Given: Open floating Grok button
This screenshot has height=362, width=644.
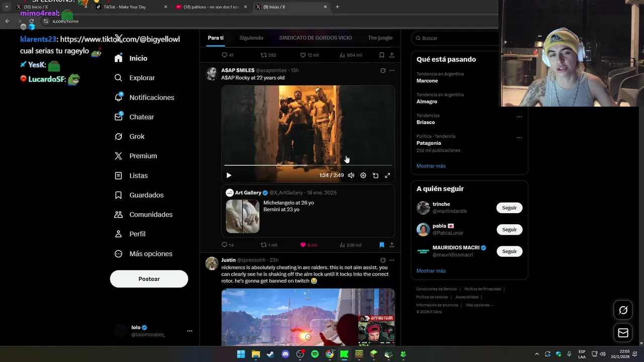Looking at the screenshot, I should (x=623, y=310).
